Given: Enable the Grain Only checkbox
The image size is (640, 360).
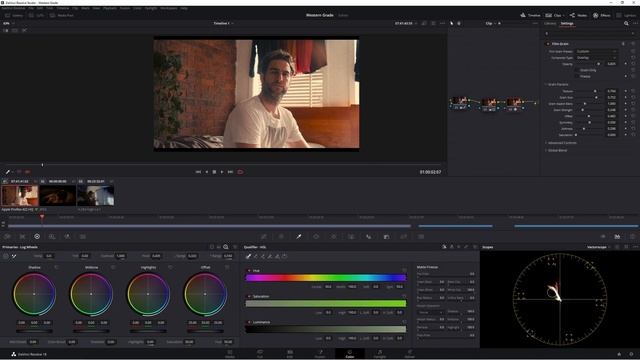Looking at the screenshot, I should [577, 70].
